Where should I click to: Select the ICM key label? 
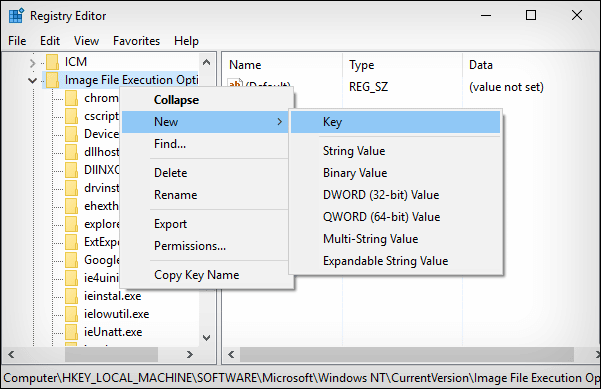point(76,62)
